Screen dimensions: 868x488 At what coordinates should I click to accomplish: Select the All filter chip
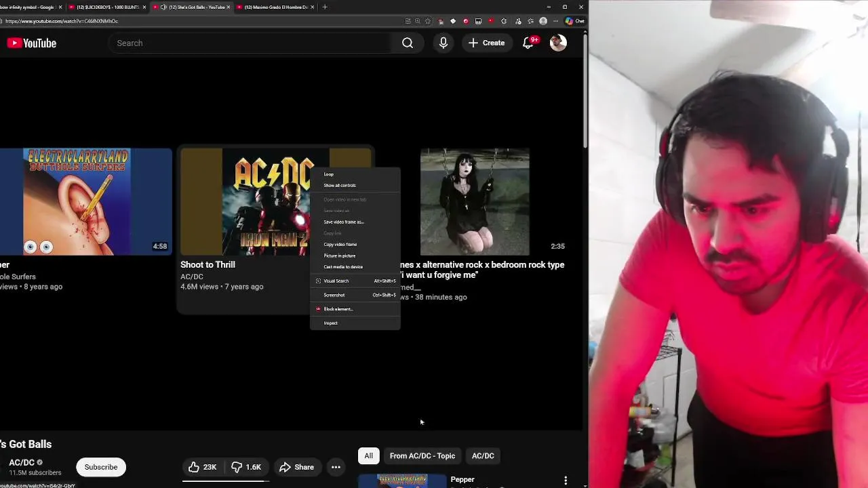point(368,456)
